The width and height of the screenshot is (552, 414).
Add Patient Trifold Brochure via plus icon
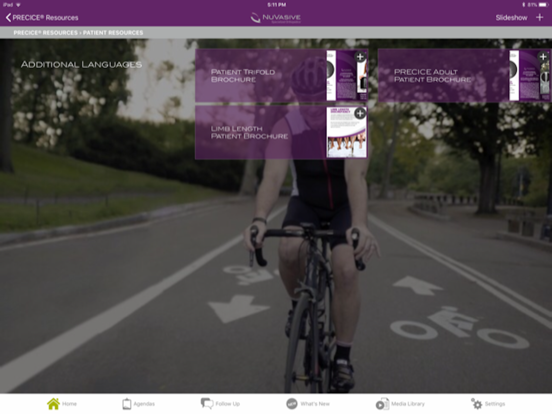360,57
